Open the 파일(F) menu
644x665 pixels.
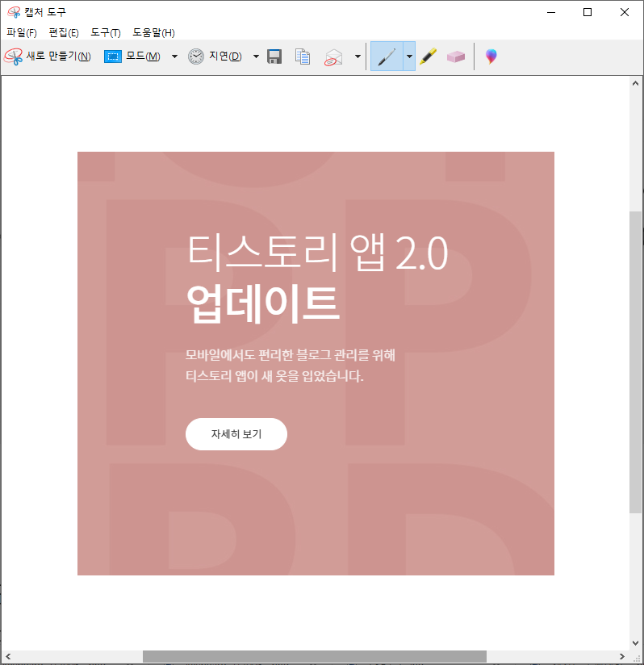22,32
